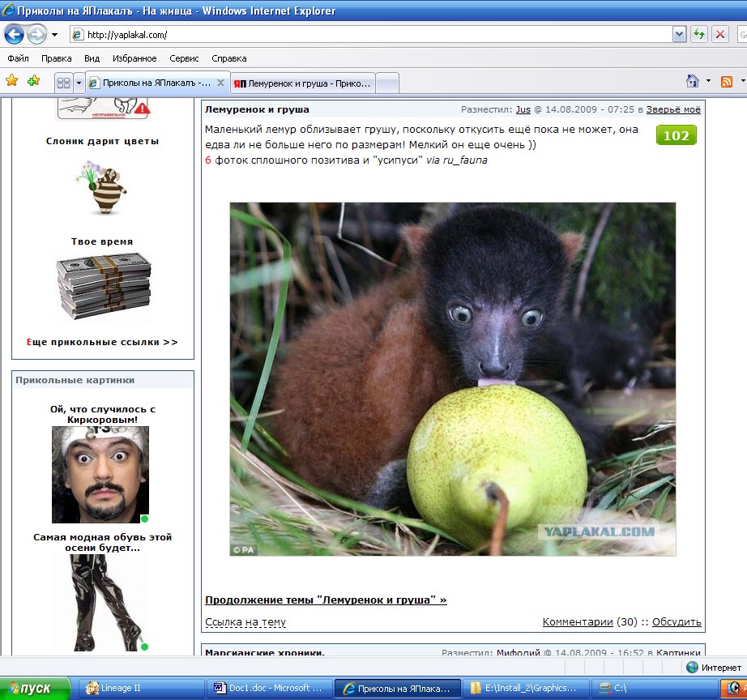Click the Refresh page icon
The image size is (747, 700).
click(698, 34)
